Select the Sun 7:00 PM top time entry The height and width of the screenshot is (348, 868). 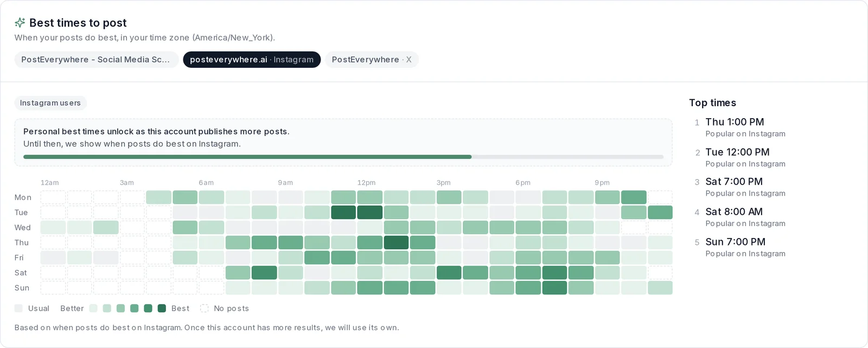[745, 247]
